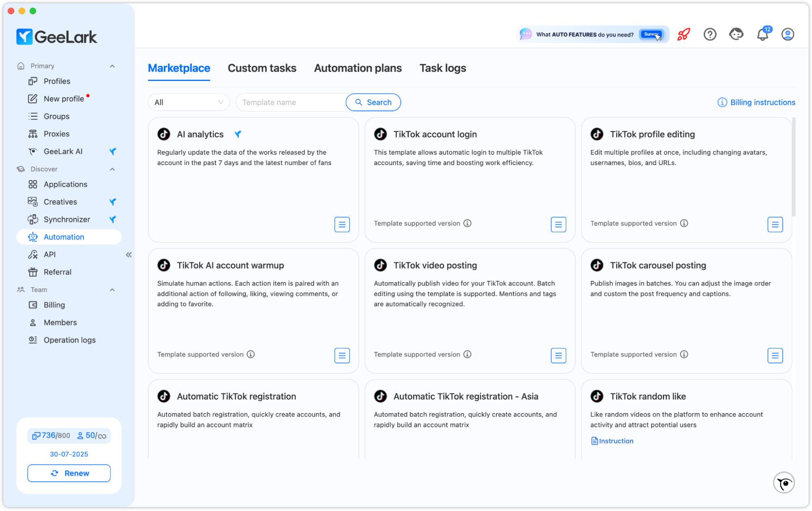
Task: Collapse the Primary sidebar section
Action: click(x=113, y=66)
